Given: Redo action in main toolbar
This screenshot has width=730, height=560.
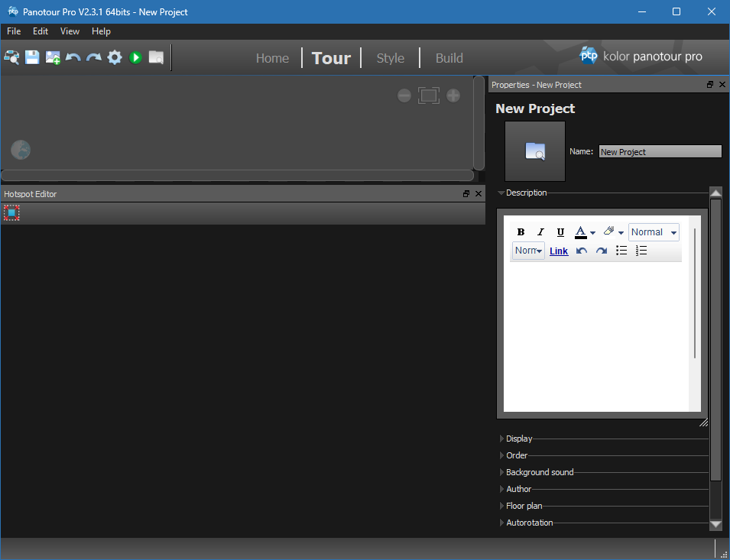Looking at the screenshot, I should pyautogui.click(x=93, y=57).
